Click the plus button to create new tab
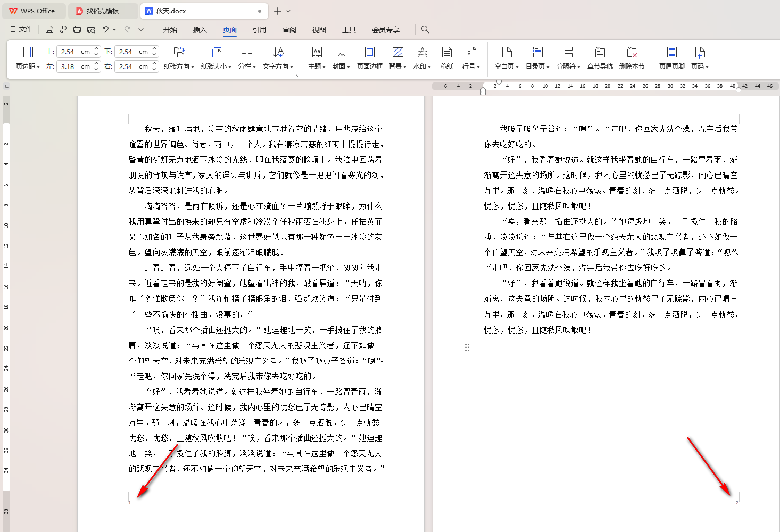The width and height of the screenshot is (780, 532). click(278, 11)
